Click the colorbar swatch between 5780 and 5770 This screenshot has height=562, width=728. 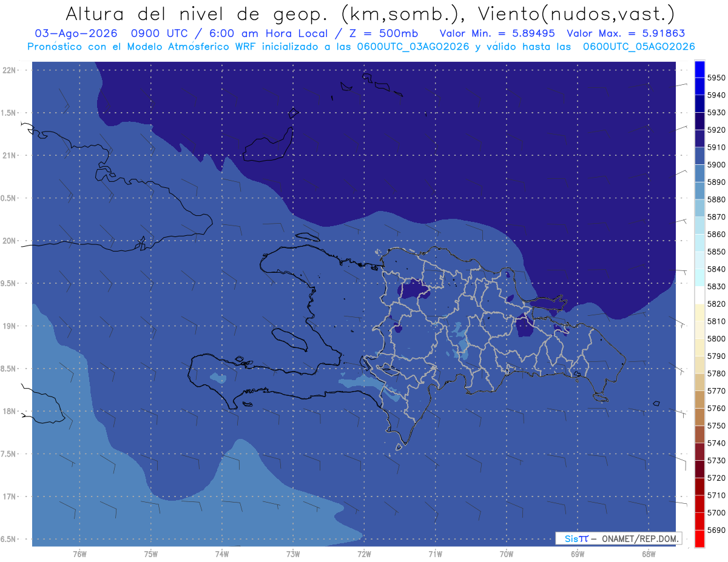(x=699, y=383)
